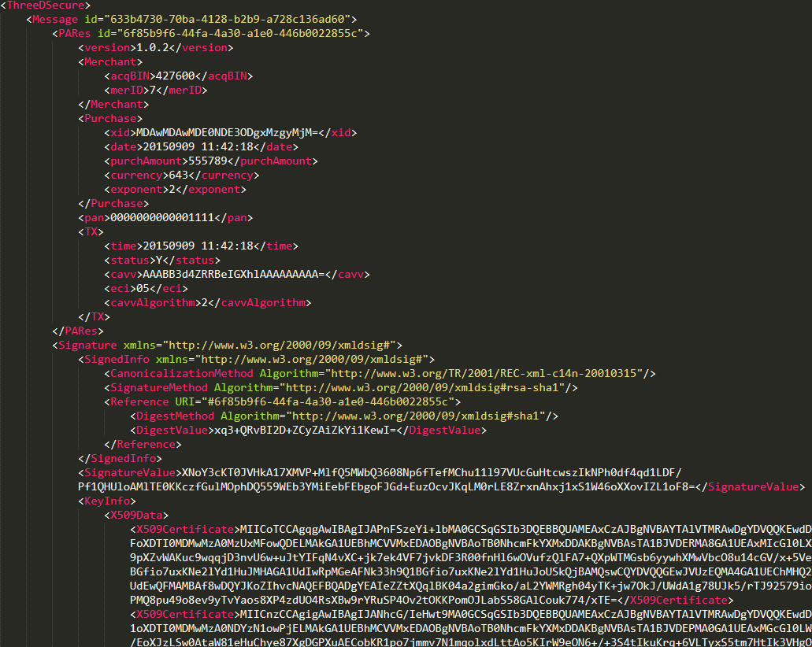Click the cavv value AAABB3d4ZRRBeIGXhlAAAAAAAAA=
Screen dimensions: 812x647
[x=234, y=275]
